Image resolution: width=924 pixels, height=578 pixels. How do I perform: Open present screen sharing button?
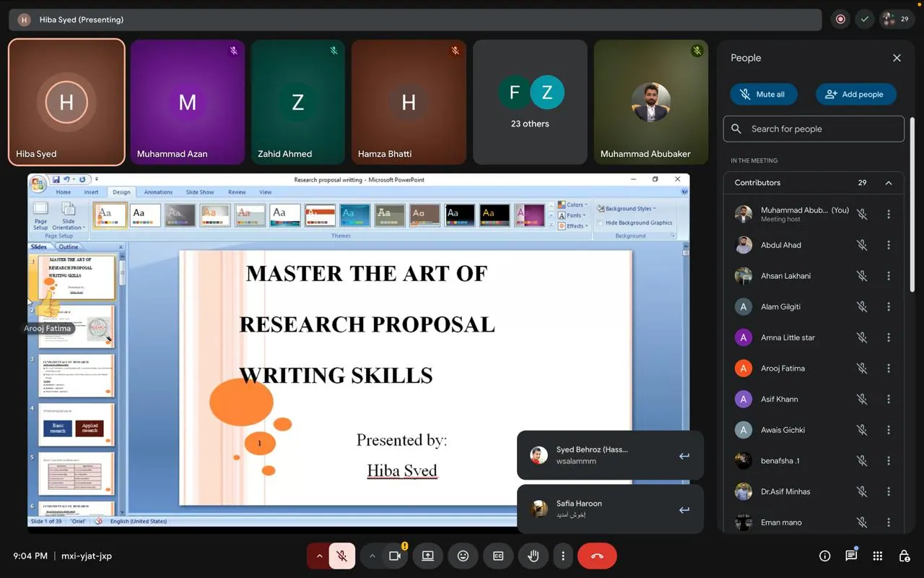tap(428, 556)
